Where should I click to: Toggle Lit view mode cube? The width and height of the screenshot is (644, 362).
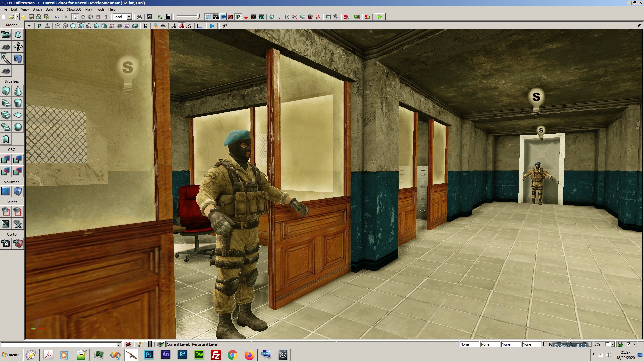81,26
